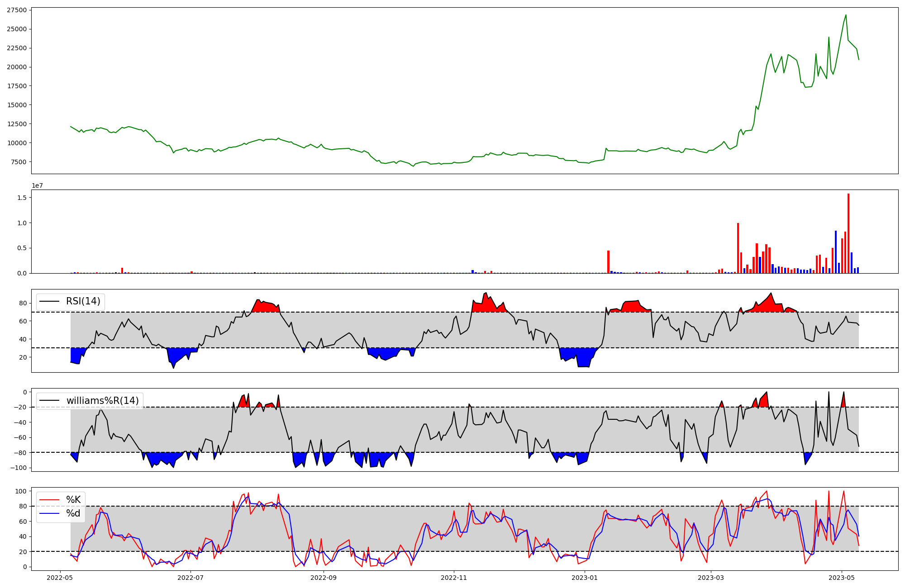Click the tallest red volume bar

[848, 233]
